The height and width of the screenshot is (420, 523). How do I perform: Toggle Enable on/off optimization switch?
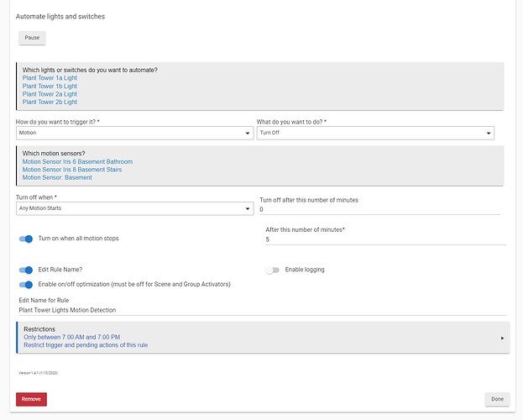(x=26, y=285)
